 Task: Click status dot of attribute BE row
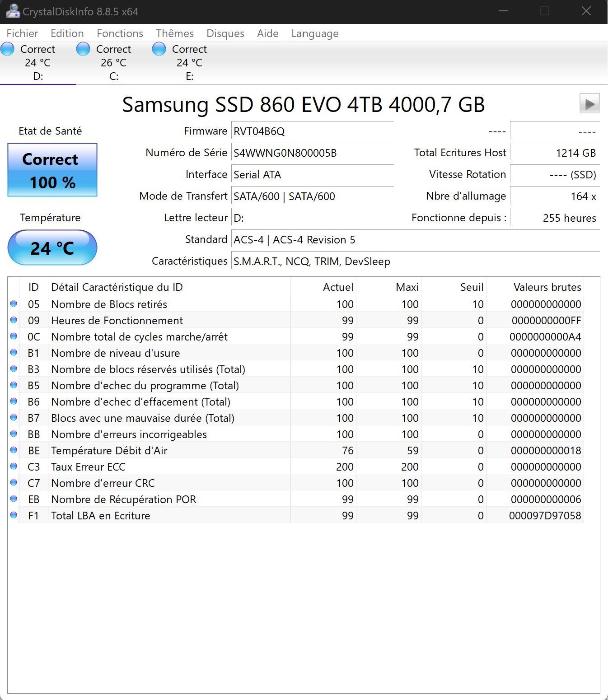tap(14, 450)
